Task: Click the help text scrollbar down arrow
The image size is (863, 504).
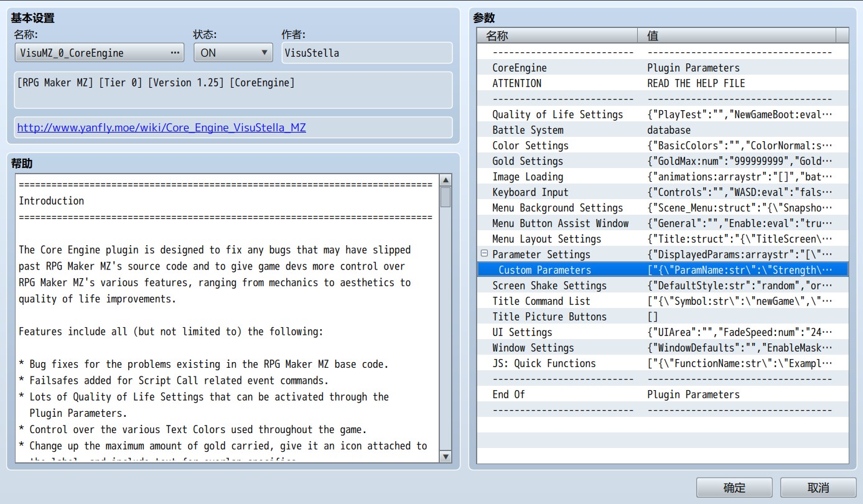Action: pyautogui.click(x=445, y=456)
